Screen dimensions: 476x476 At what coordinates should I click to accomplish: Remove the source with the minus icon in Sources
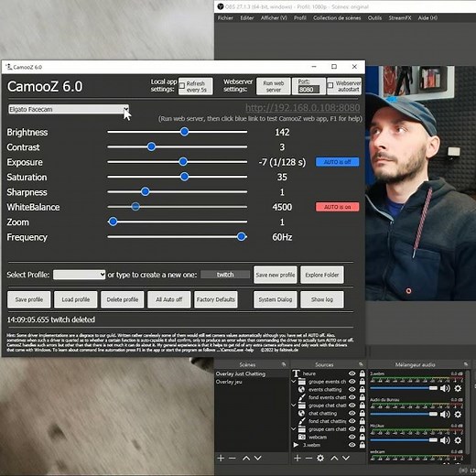[x=308, y=458]
